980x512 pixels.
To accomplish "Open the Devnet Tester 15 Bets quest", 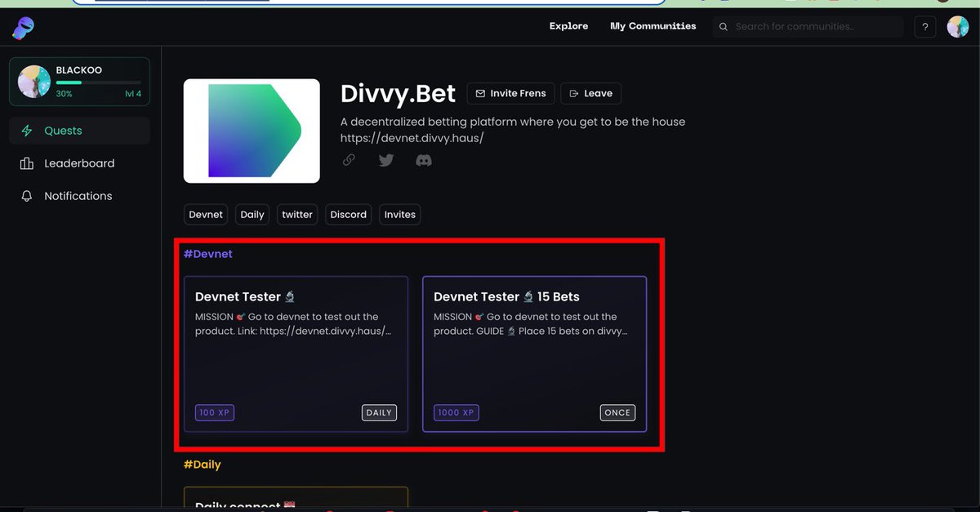I will coord(534,354).
